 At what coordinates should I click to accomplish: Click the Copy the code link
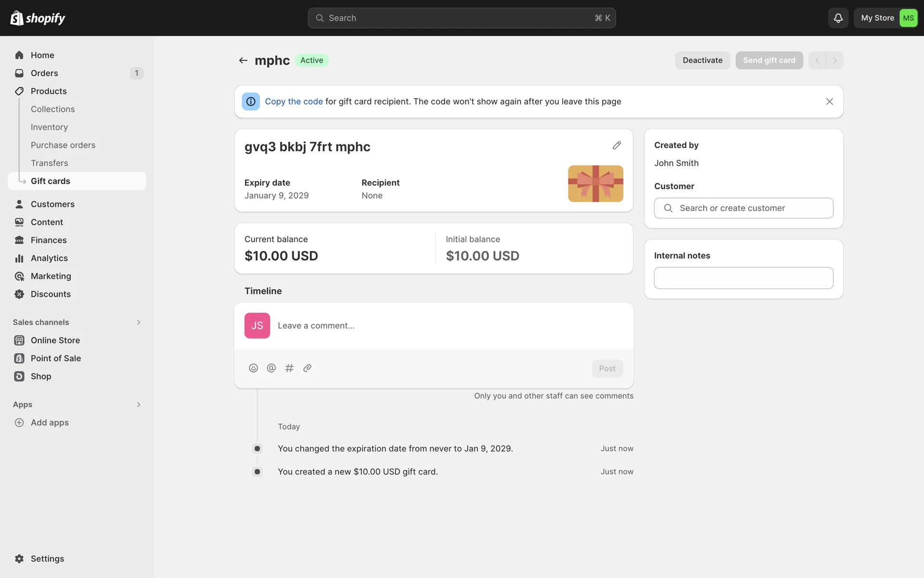[294, 102]
